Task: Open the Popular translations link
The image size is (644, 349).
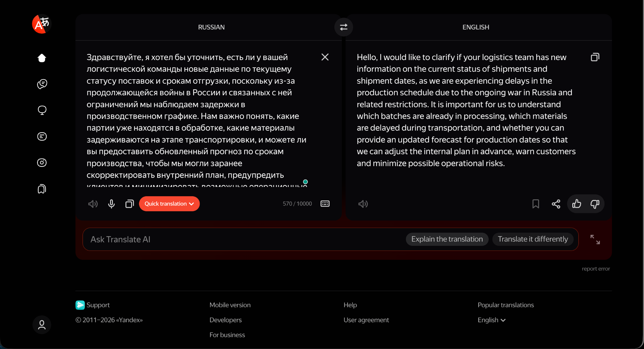Action: 506,305
